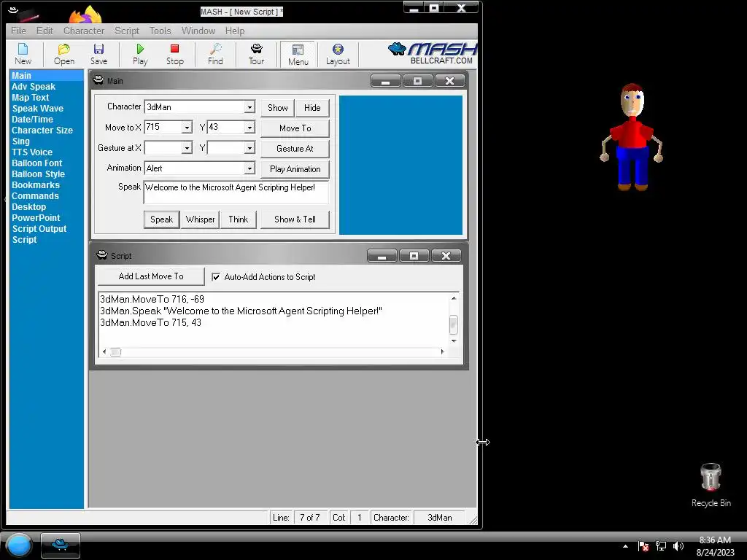Click the Show character button
Viewport: 747px width, 560px height.
click(278, 108)
